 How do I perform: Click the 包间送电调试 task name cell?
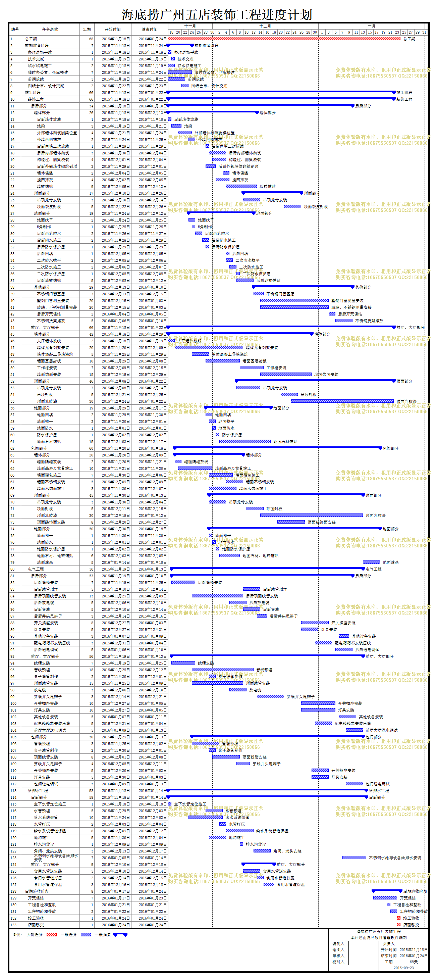point(46,784)
